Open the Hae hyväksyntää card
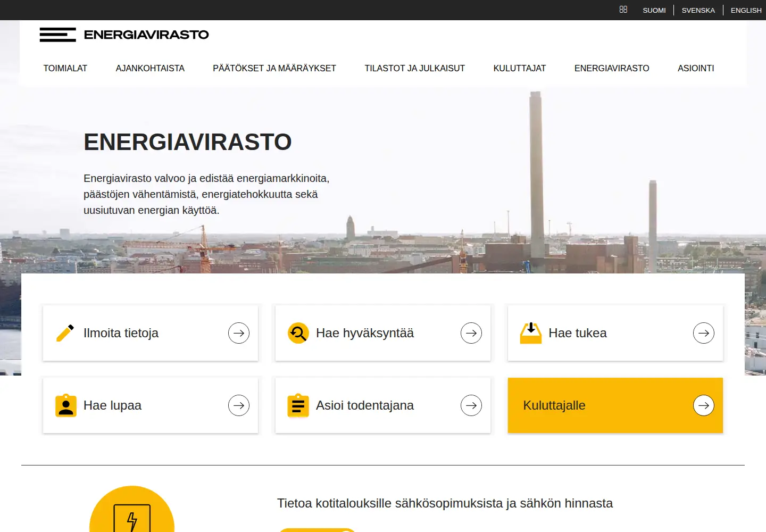Screen dimensions: 766x532 pyautogui.click(x=383, y=333)
